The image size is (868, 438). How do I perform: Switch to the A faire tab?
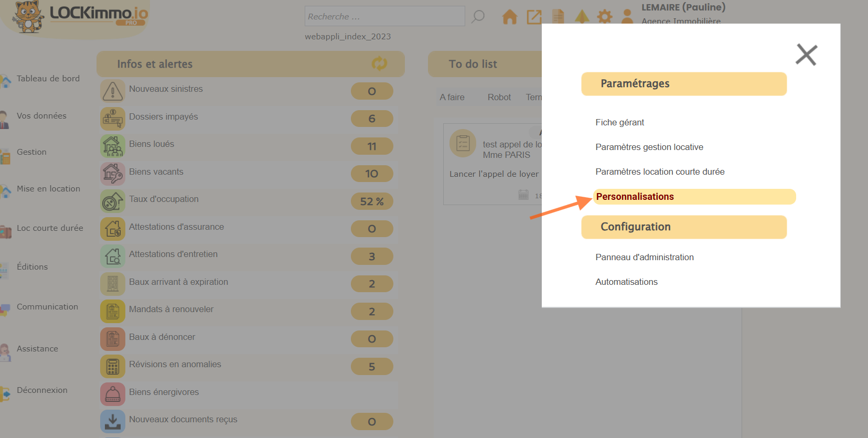coord(452,98)
